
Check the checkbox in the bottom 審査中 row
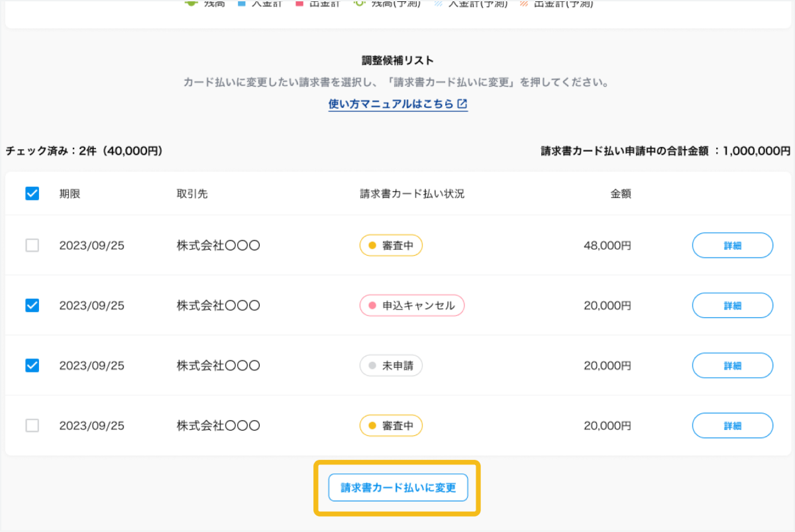click(x=32, y=425)
